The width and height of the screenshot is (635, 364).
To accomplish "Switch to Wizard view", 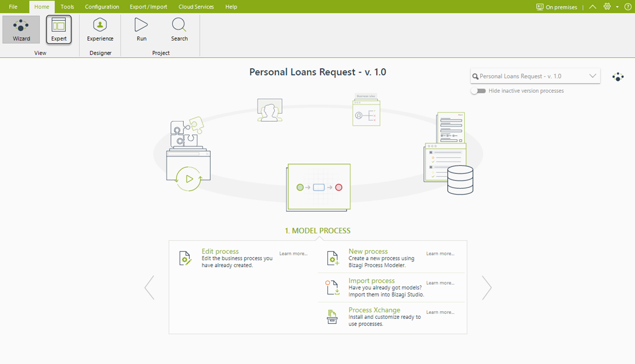I will 21,29.
